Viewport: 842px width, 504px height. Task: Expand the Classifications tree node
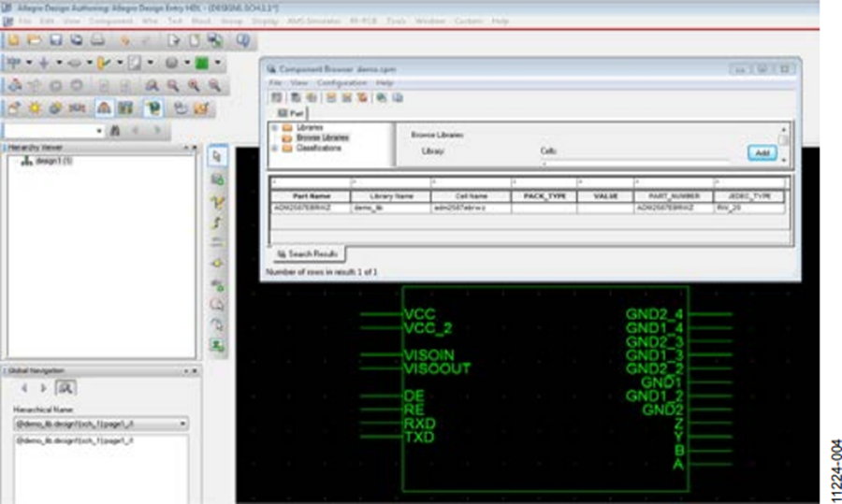275,148
